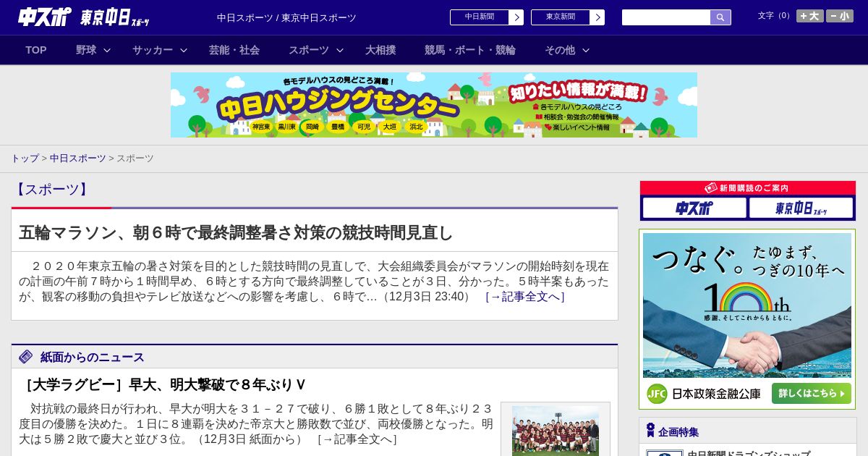Expand the サッカー dropdown chevron
Viewport: 868px width, 456px height.
pyautogui.click(x=184, y=50)
